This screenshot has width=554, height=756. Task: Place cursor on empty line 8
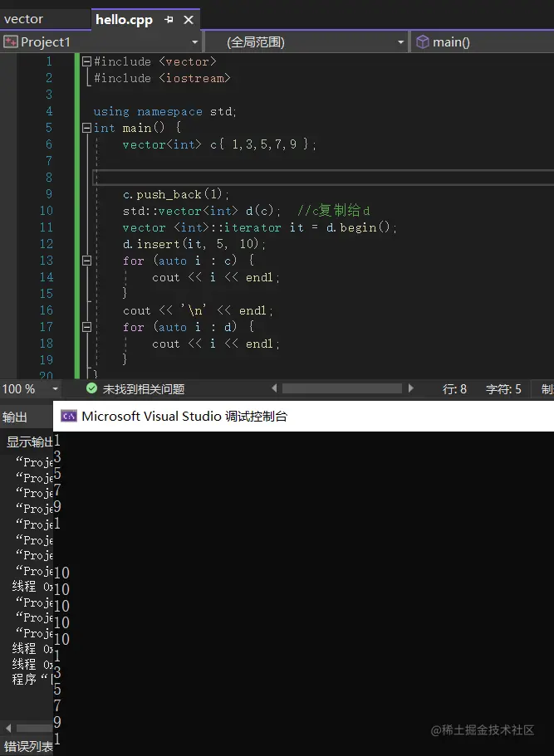323,178
